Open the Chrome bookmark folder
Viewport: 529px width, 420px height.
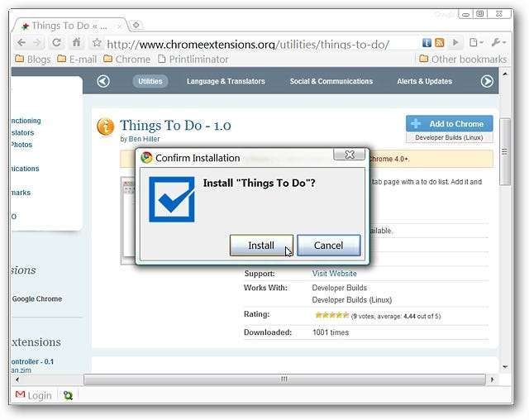[126, 60]
